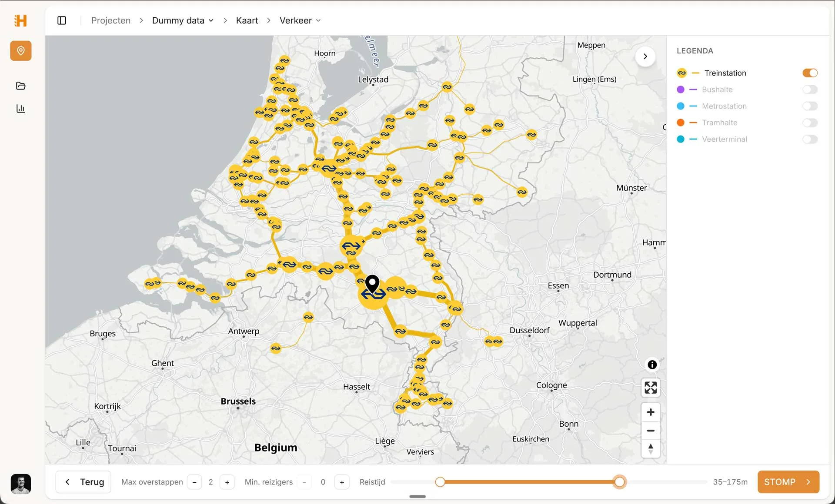Click the 35–175m travel time value

730,482
